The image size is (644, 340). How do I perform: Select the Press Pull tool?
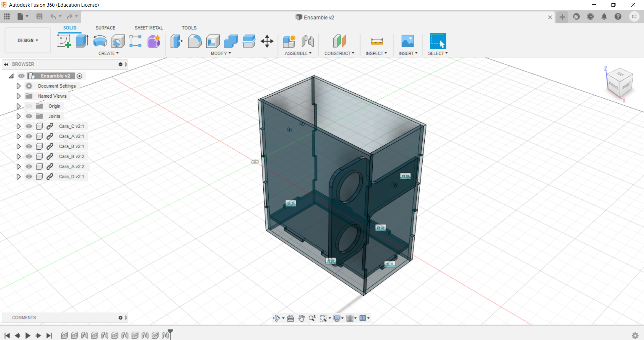pyautogui.click(x=177, y=41)
